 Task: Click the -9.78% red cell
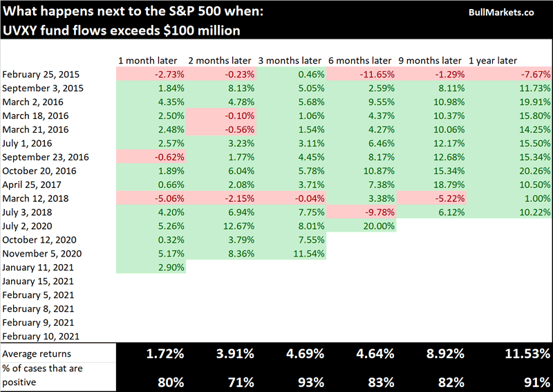(378, 212)
